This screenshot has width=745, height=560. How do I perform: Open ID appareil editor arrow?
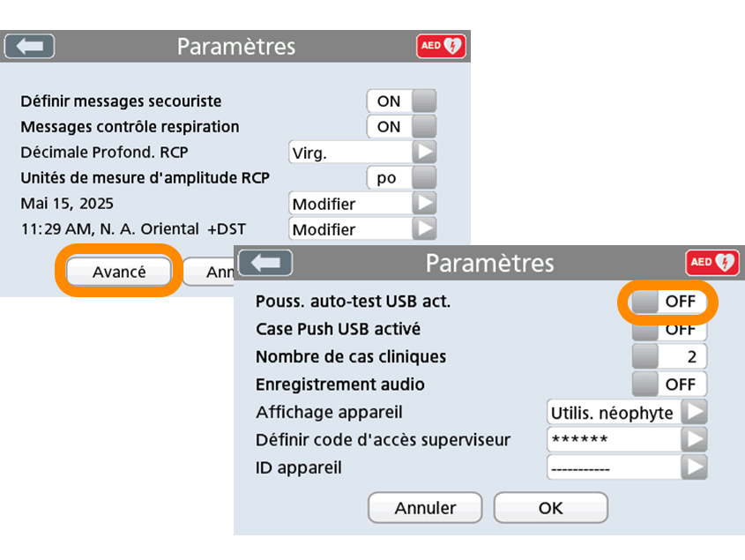click(x=697, y=467)
